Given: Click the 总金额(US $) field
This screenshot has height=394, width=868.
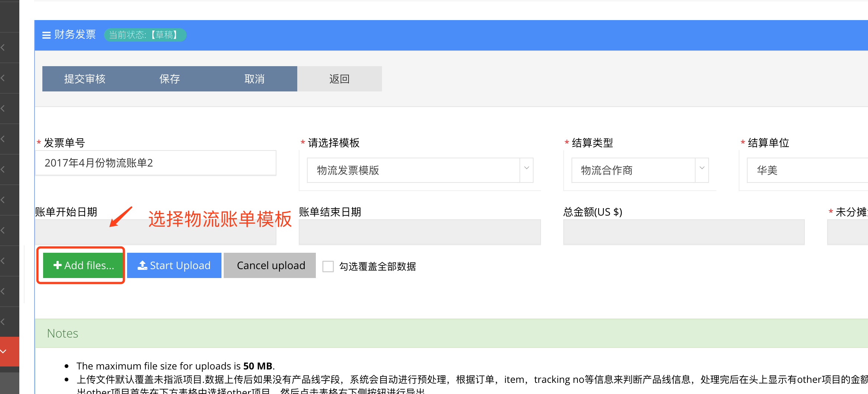Looking at the screenshot, I should [684, 232].
